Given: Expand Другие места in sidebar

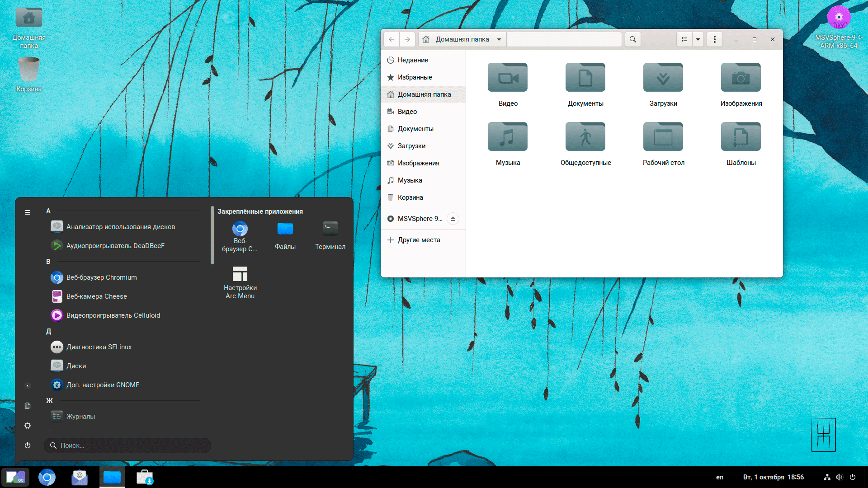Looking at the screenshot, I should click(419, 240).
